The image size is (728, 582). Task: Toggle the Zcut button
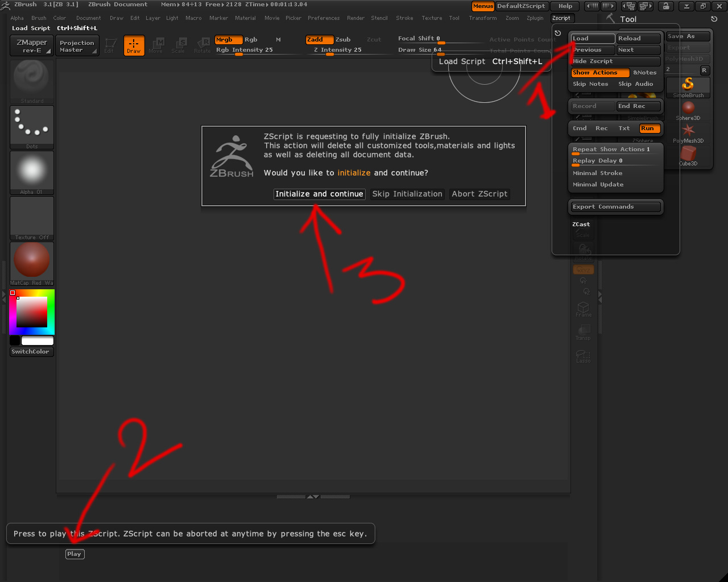(x=374, y=40)
